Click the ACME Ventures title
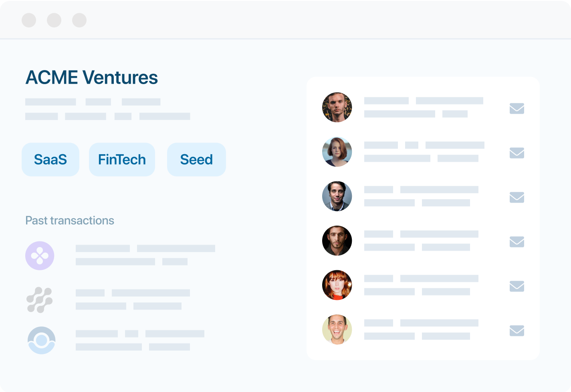The image size is (571, 392). point(92,77)
